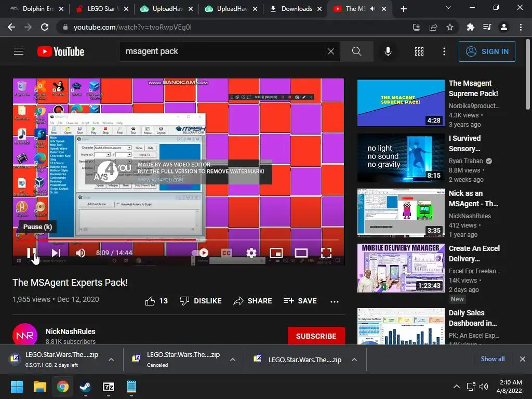Open the YouTube apps grid
Image resolution: width=532 pixels, height=399 pixels.
(x=419, y=51)
